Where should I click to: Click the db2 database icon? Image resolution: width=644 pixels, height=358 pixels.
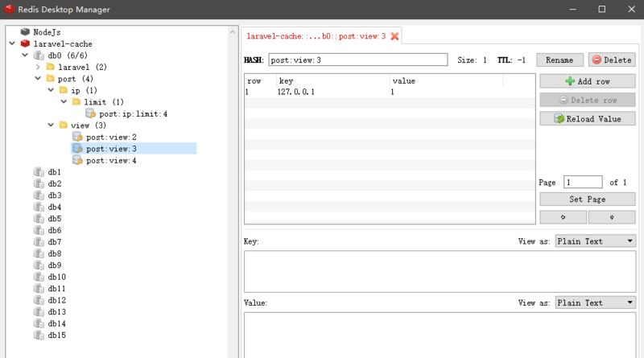point(39,183)
